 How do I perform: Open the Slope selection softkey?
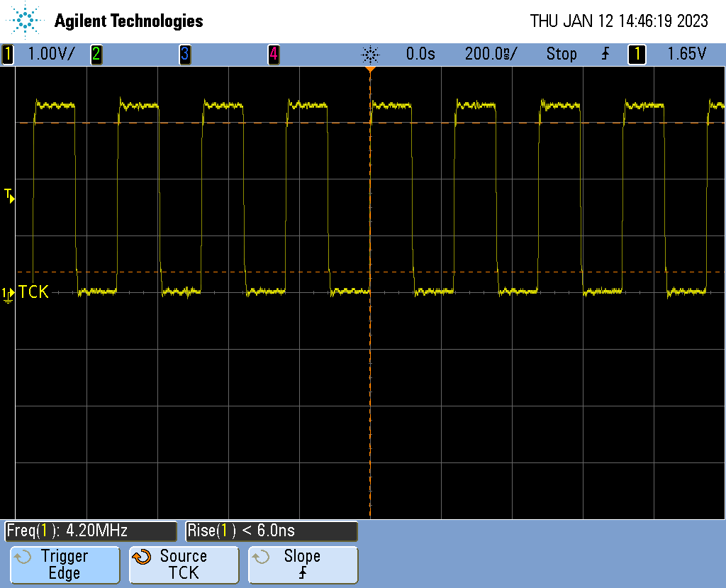click(x=303, y=565)
